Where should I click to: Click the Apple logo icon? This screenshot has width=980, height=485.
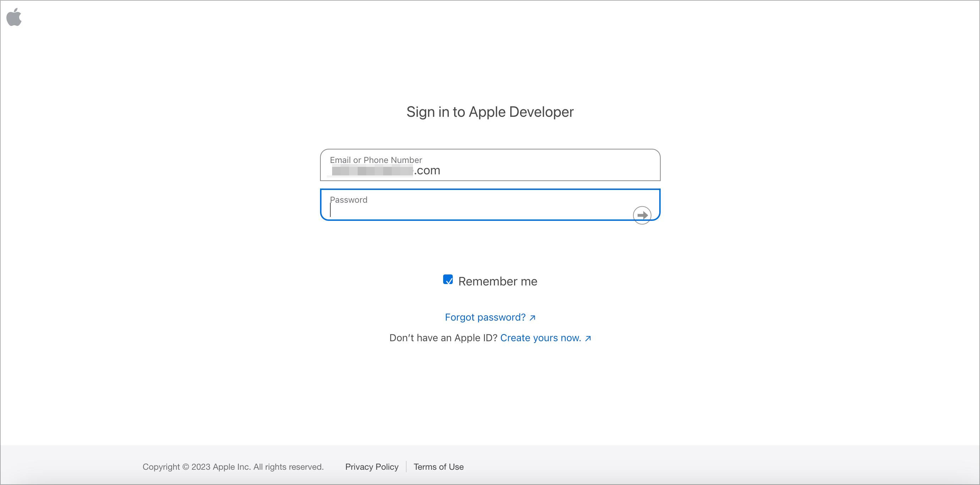click(x=14, y=17)
